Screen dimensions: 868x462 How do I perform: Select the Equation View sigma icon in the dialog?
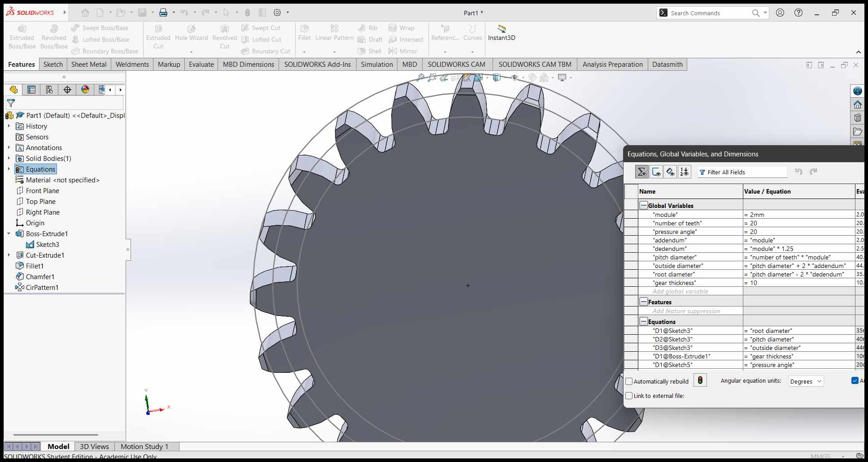(641, 172)
